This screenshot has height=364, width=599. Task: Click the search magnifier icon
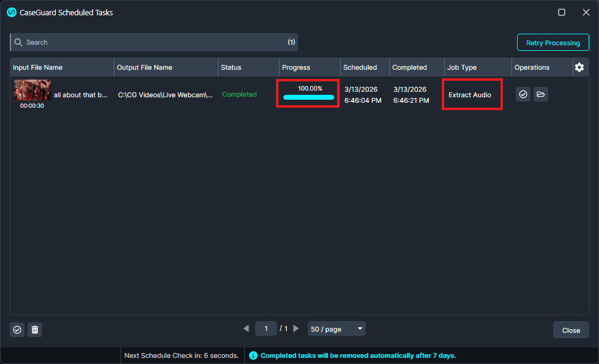click(x=18, y=42)
